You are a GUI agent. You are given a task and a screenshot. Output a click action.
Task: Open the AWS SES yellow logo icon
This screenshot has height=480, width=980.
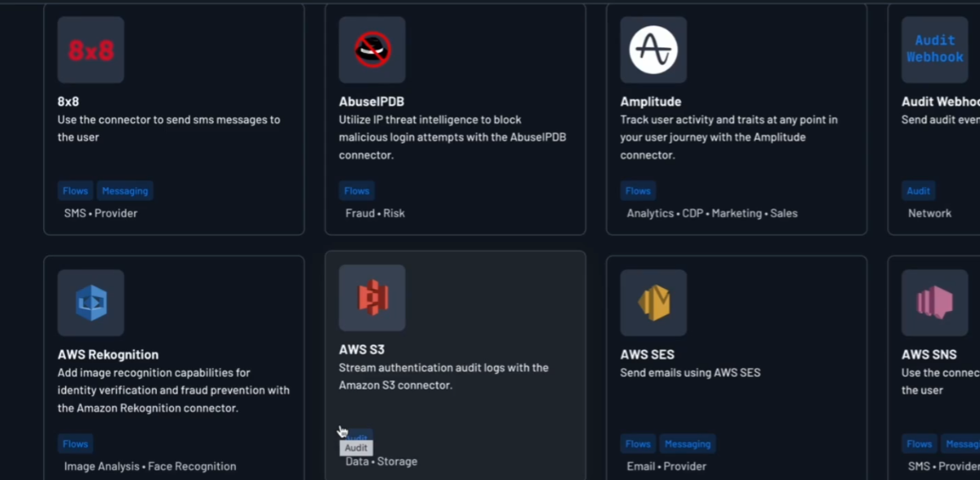point(653,303)
